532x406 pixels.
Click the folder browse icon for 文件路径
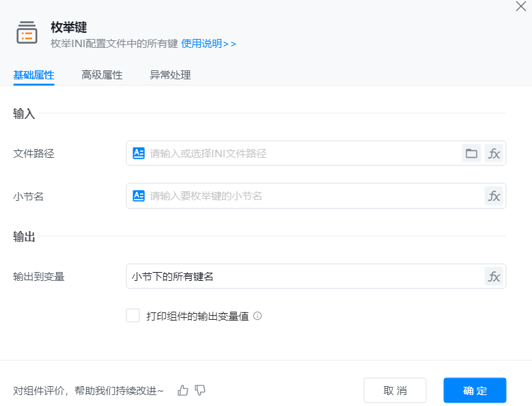[471, 153]
